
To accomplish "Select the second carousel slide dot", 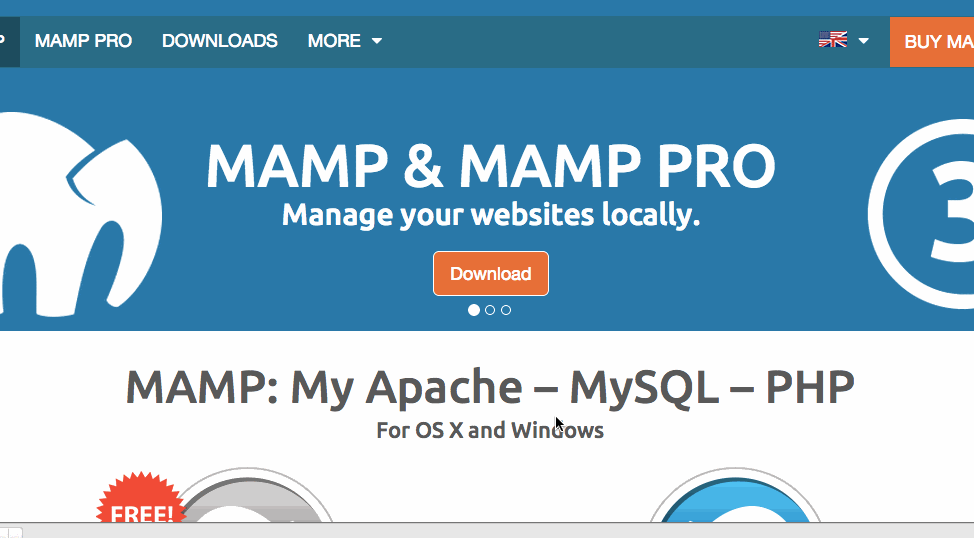I will click(x=490, y=310).
